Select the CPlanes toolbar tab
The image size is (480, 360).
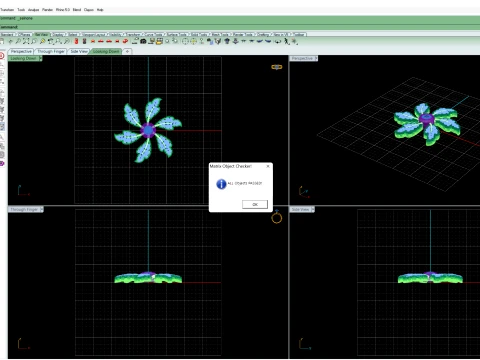point(25,34)
